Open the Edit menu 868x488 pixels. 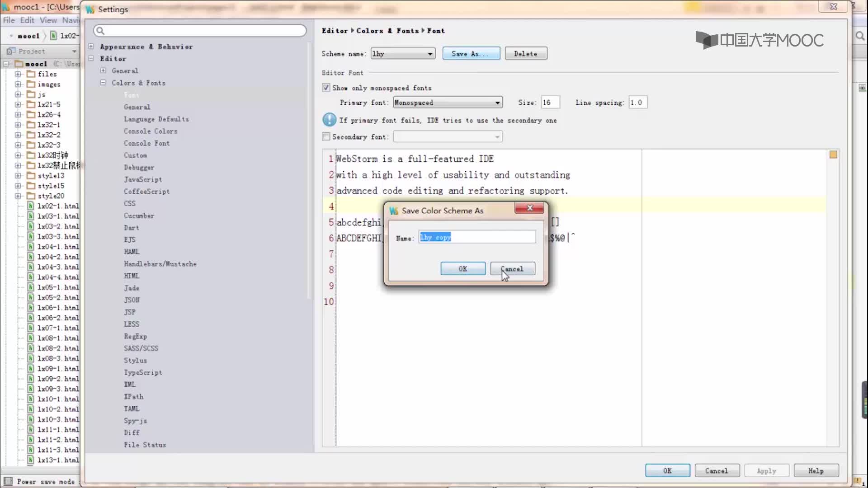click(x=27, y=20)
